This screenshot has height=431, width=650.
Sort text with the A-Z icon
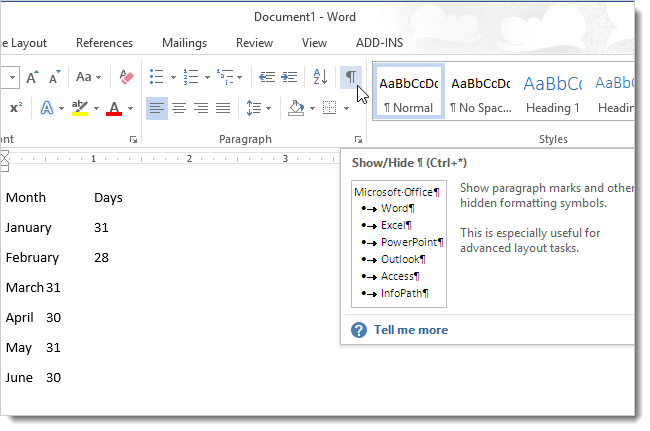tap(320, 77)
